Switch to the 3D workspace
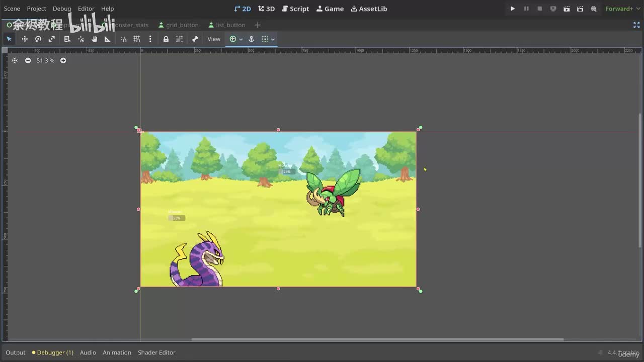 (x=266, y=9)
